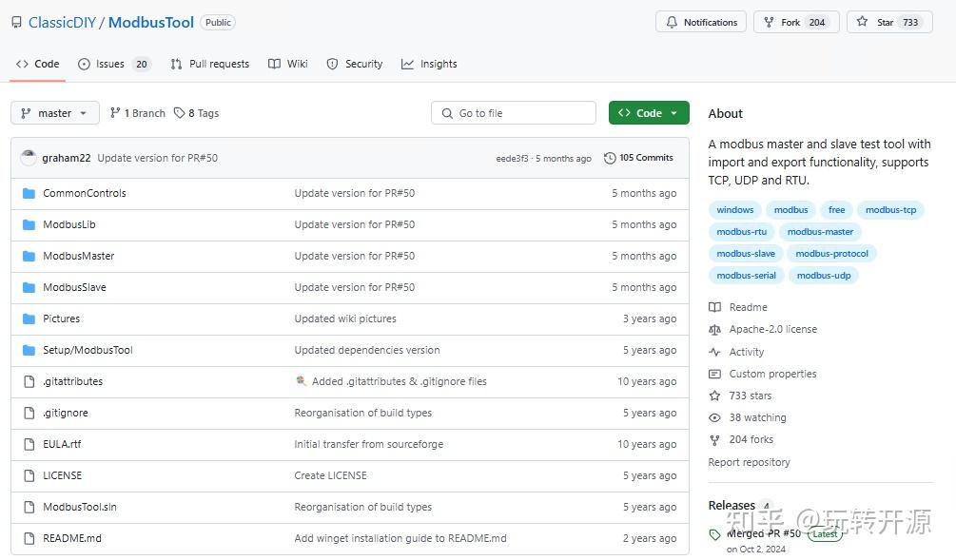Click the Go to file search box
The width and height of the screenshot is (956, 560).
(514, 113)
